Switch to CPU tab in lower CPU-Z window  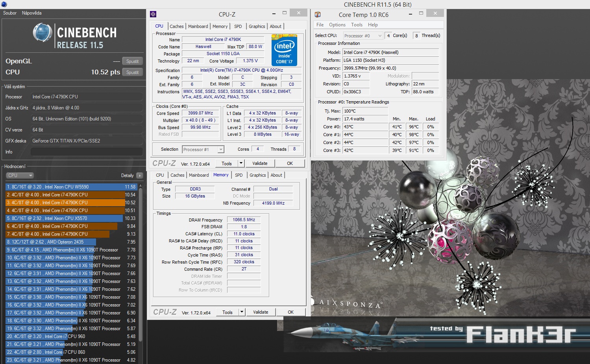(160, 175)
